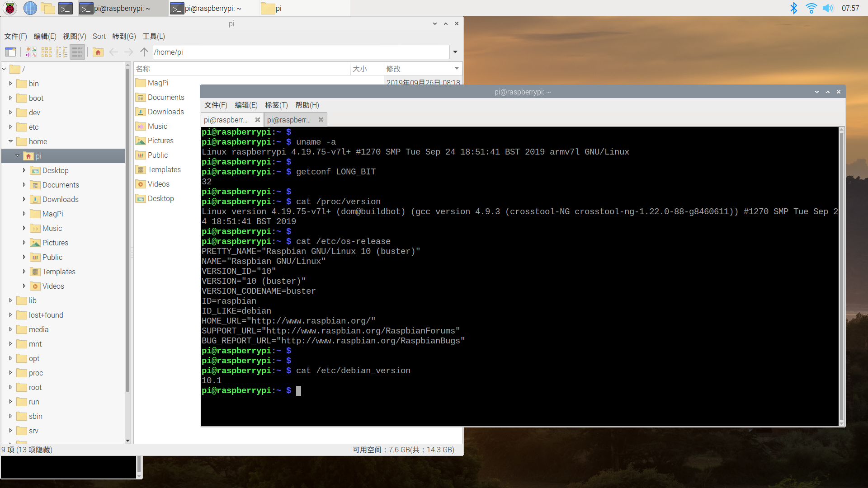Expand the lib folder in tree
The image size is (868, 488).
click(10, 300)
